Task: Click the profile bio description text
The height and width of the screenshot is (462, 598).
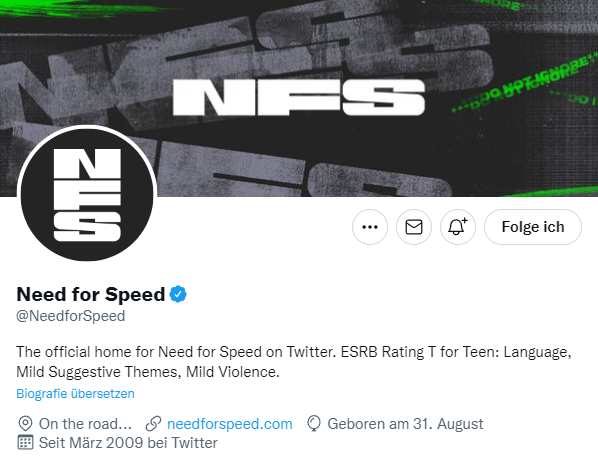Action: click(x=294, y=362)
